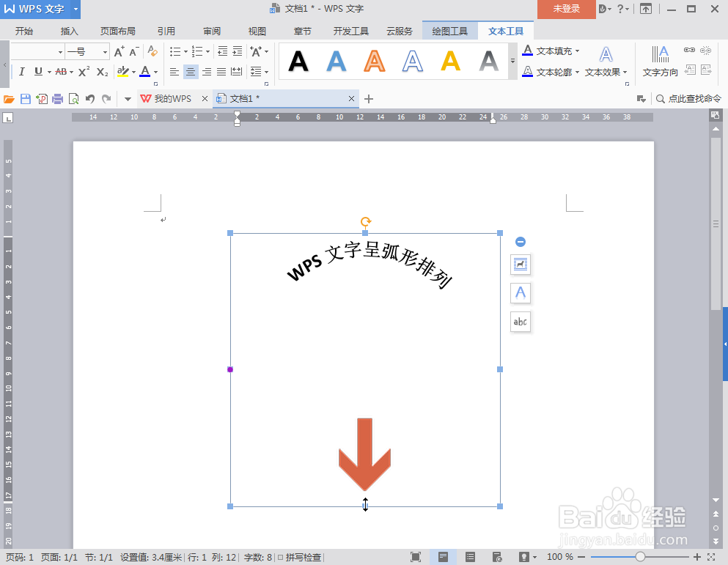This screenshot has height=565, width=728.
Task: Open quick access toolbar customize arrow
Action: (x=128, y=99)
